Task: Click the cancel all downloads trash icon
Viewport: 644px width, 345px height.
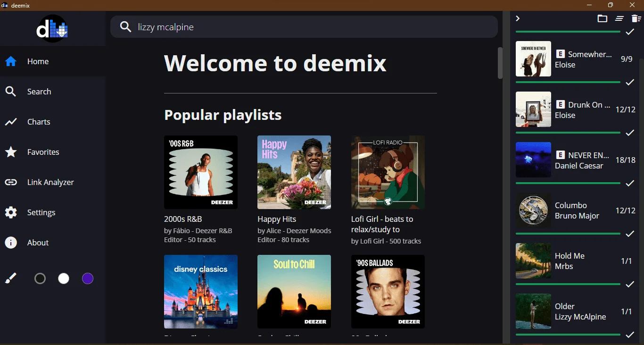Action: click(636, 18)
